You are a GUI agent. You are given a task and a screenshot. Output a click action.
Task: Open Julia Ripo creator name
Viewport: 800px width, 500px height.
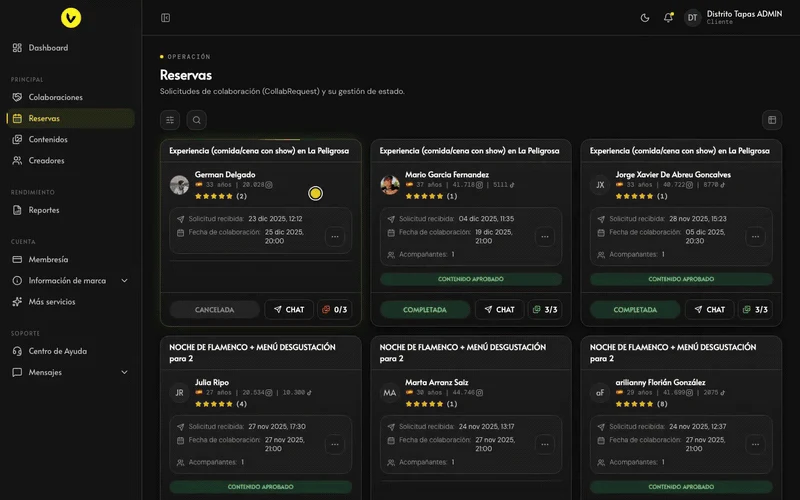point(212,382)
